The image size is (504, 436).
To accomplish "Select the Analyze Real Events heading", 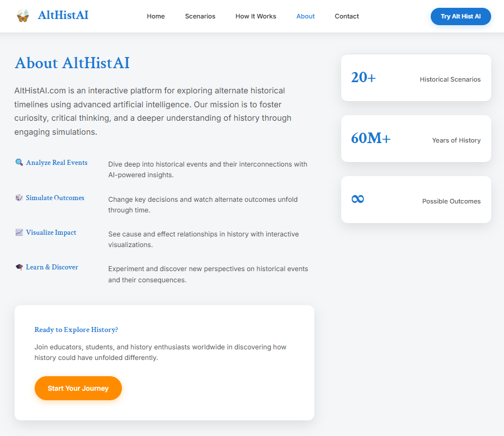I will (56, 163).
